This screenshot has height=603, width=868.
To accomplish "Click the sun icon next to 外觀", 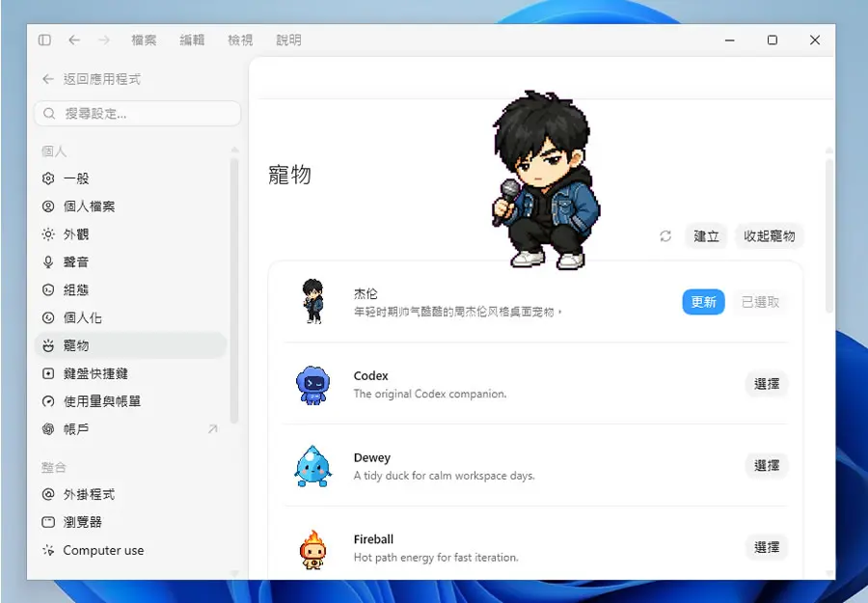I will 48,234.
